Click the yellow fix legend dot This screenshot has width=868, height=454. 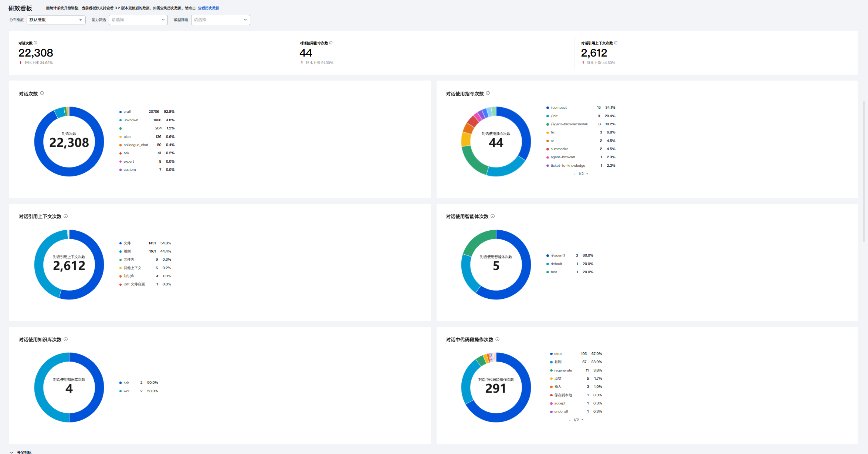547,133
